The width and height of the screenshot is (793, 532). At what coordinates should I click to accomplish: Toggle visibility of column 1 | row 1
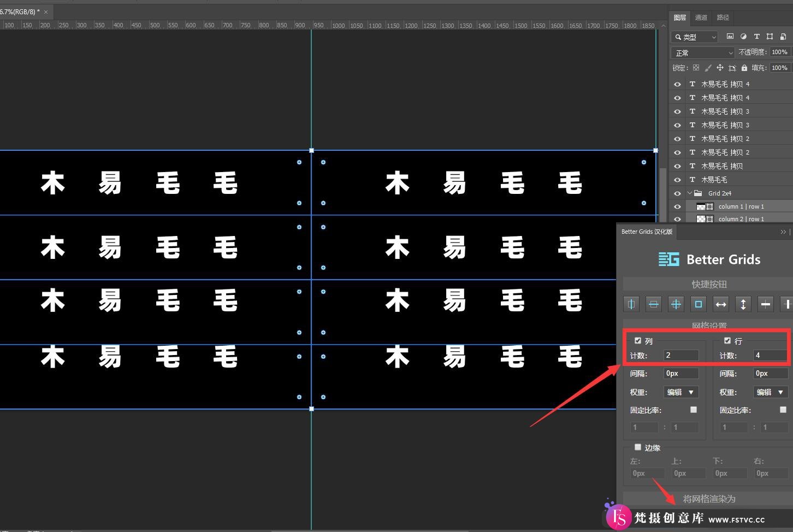click(x=677, y=207)
